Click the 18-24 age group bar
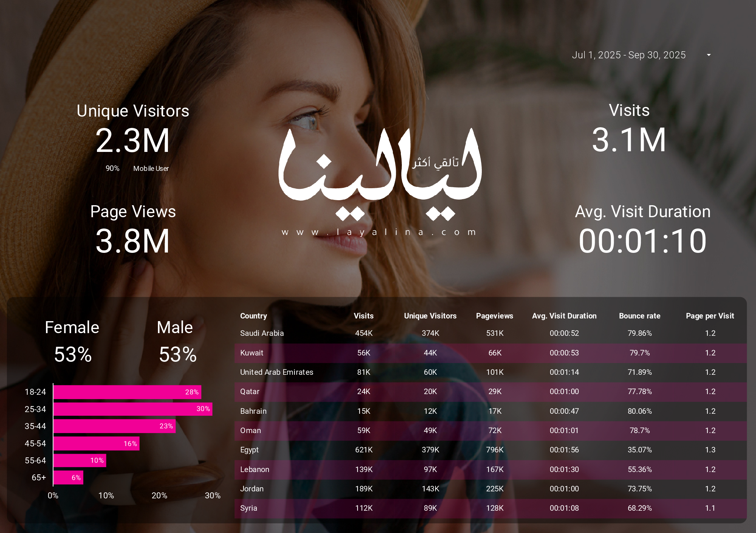The height and width of the screenshot is (533, 756). tap(127, 392)
